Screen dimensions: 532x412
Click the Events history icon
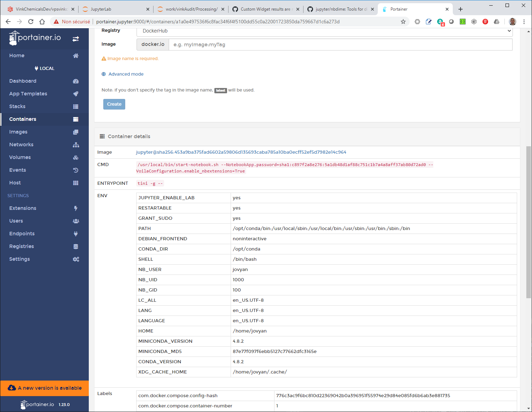76,170
